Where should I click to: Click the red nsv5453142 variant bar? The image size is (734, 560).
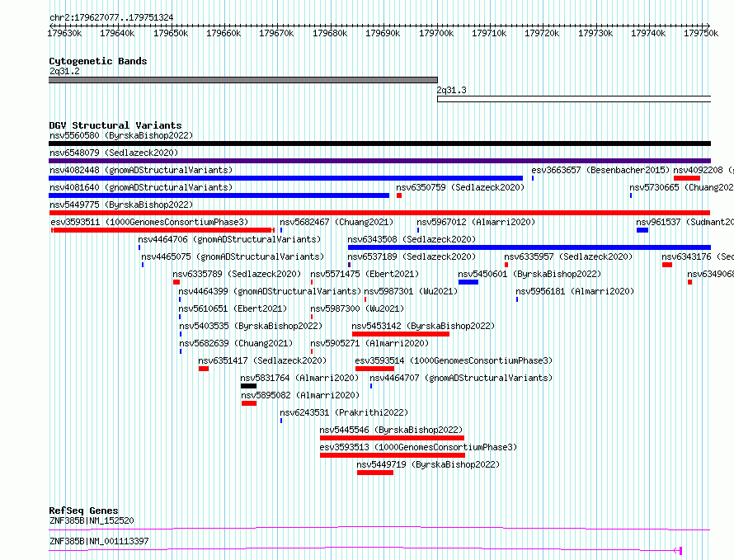[401, 334]
